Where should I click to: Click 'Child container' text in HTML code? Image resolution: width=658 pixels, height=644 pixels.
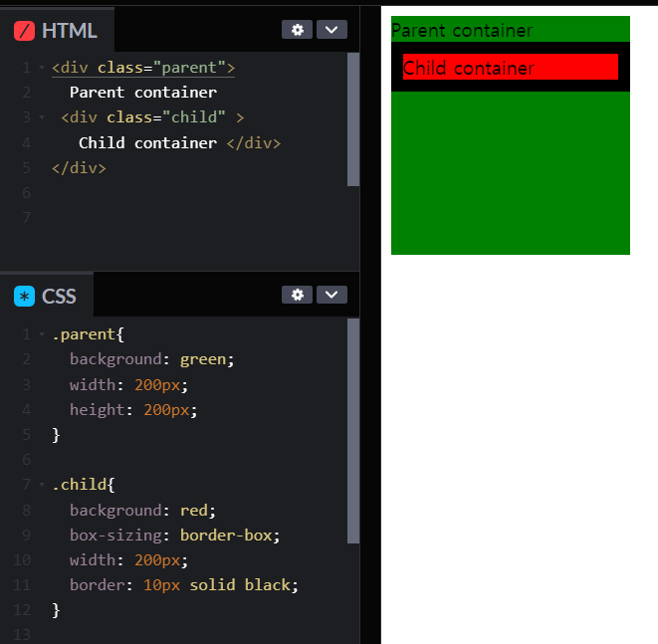148,143
